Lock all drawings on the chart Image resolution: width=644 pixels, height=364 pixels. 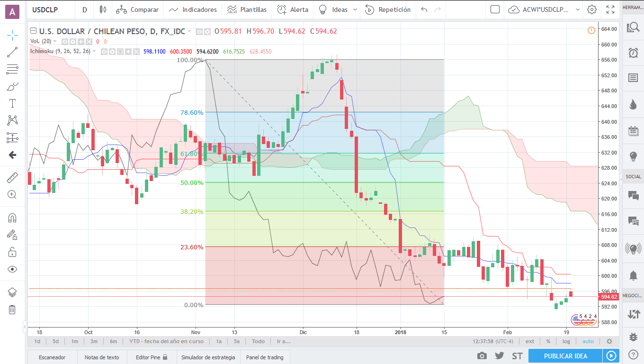[12, 252]
